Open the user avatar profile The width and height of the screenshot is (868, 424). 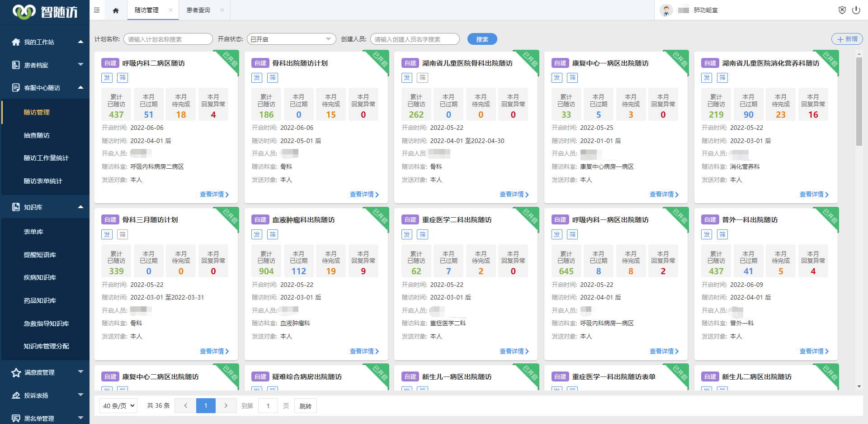[666, 10]
